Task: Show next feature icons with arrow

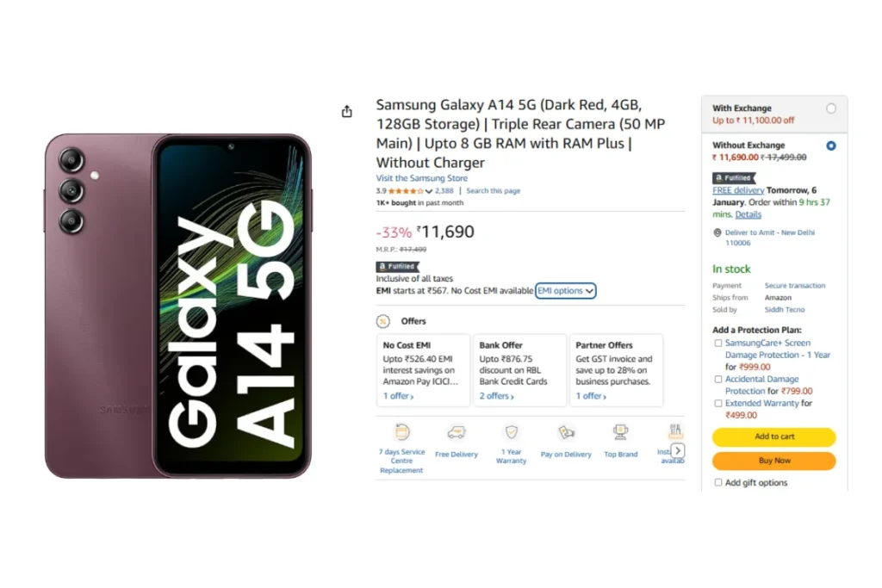Action: 678,451
